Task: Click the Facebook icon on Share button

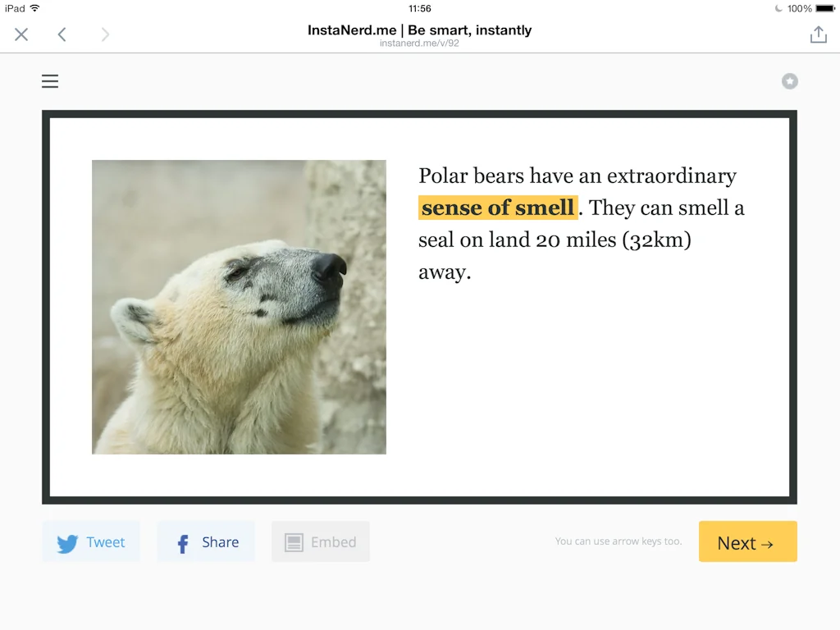Action: [x=180, y=541]
